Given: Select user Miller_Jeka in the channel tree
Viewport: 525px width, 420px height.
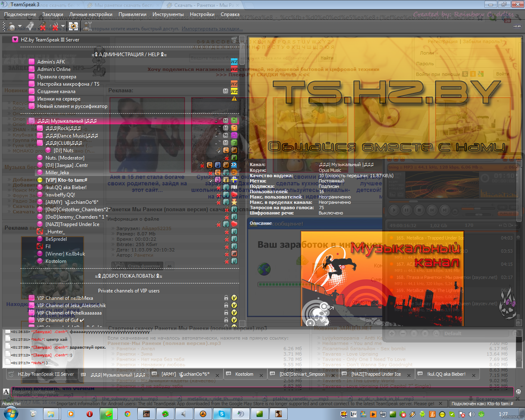Looking at the screenshot, I should point(57,173).
